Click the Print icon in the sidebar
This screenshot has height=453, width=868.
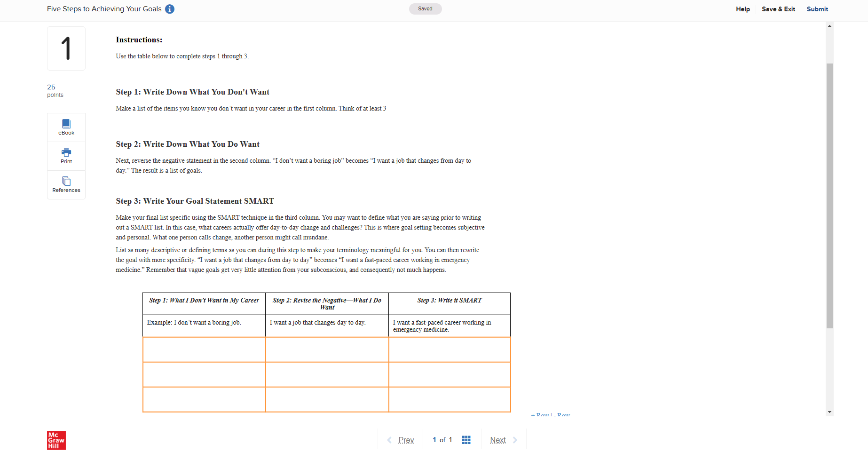(66, 156)
